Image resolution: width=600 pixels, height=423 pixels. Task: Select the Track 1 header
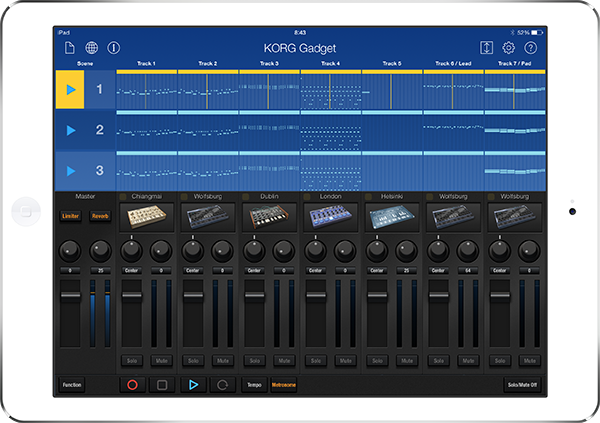point(147,64)
